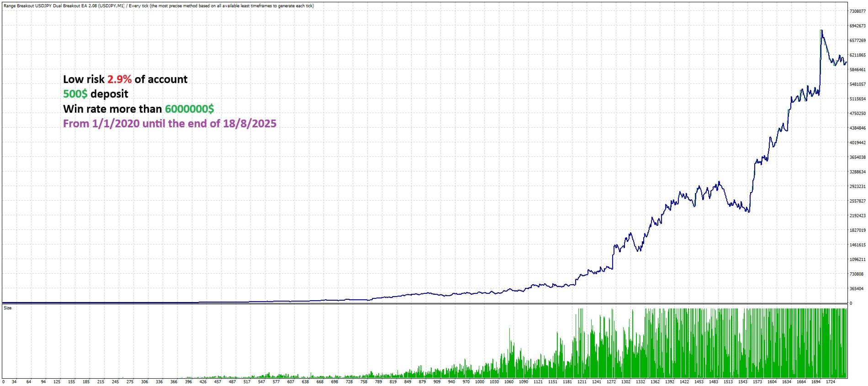Select the 215 tick label on the trade axis

(101, 382)
